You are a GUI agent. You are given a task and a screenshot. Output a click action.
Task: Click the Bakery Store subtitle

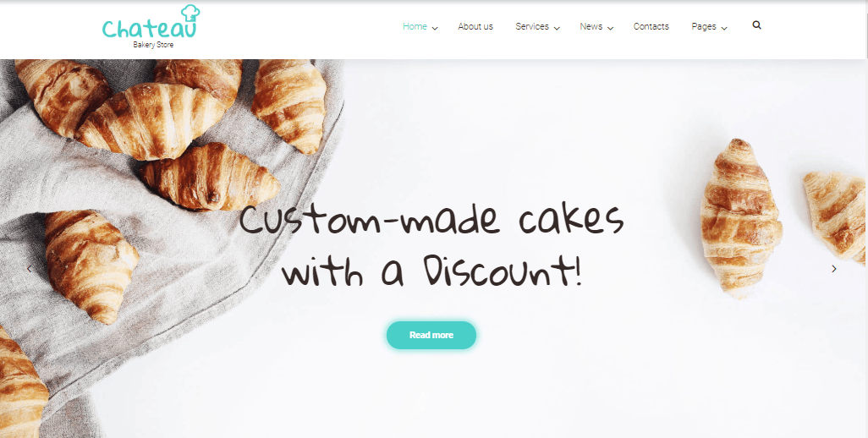click(x=153, y=45)
